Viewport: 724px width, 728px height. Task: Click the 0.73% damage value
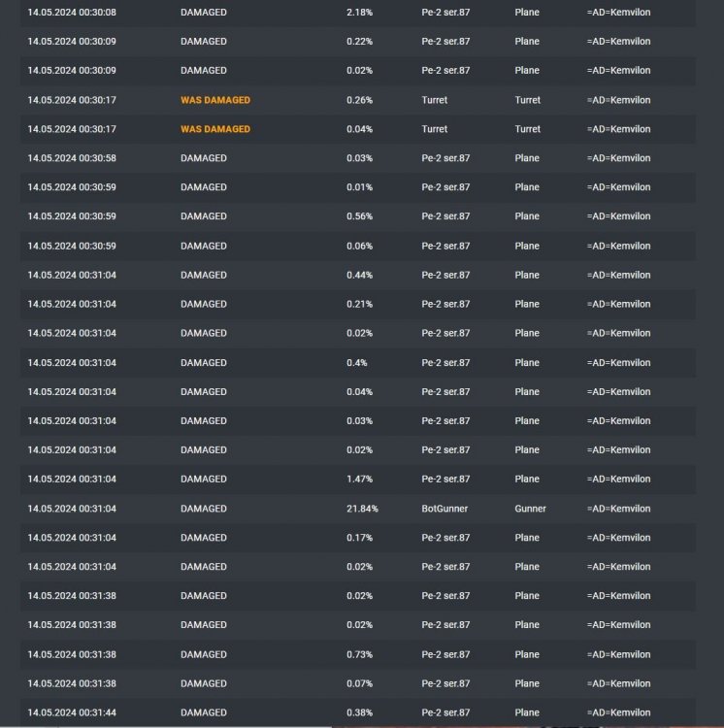[x=359, y=655]
